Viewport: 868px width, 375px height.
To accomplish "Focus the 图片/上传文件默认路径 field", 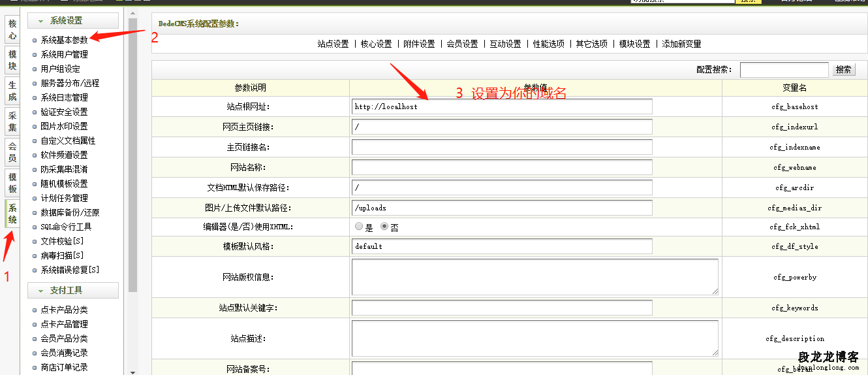I will 502,208.
